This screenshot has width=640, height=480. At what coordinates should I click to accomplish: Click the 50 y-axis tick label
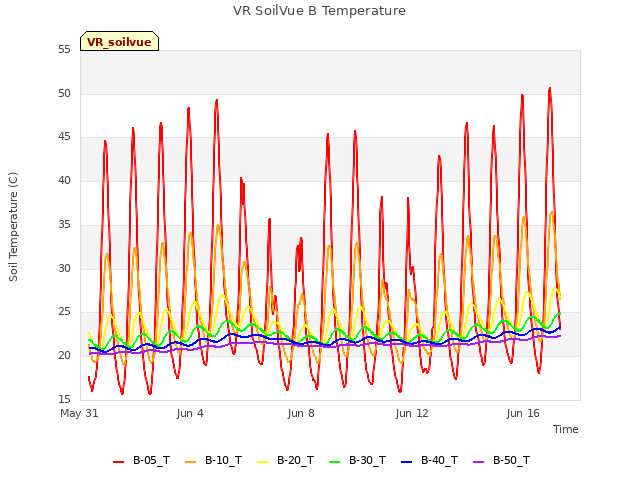tap(64, 93)
